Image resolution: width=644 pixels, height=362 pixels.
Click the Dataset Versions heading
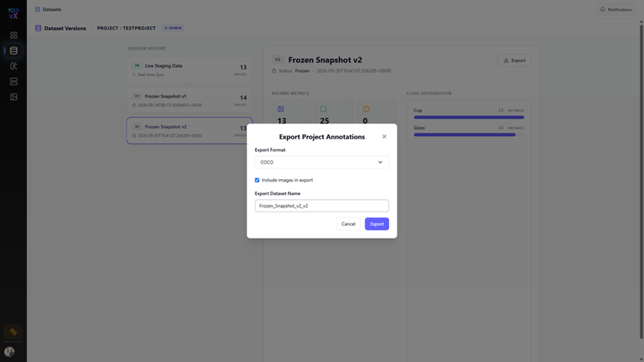click(65, 28)
